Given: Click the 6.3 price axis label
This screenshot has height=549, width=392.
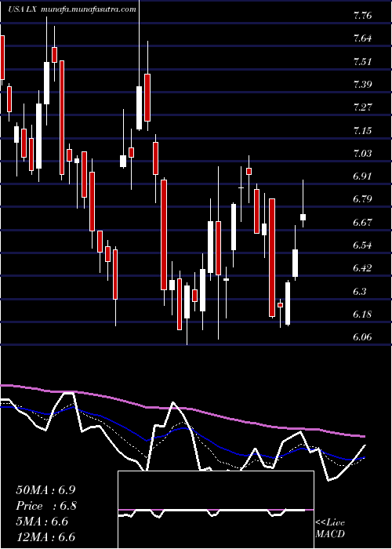Looking at the screenshot, I should pos(360,292).
